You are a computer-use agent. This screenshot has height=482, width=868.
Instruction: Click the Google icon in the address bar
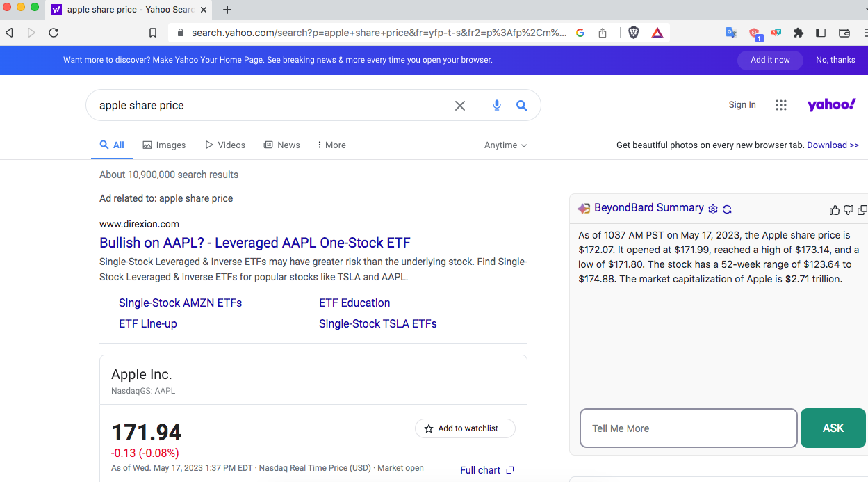click(580, 33)
